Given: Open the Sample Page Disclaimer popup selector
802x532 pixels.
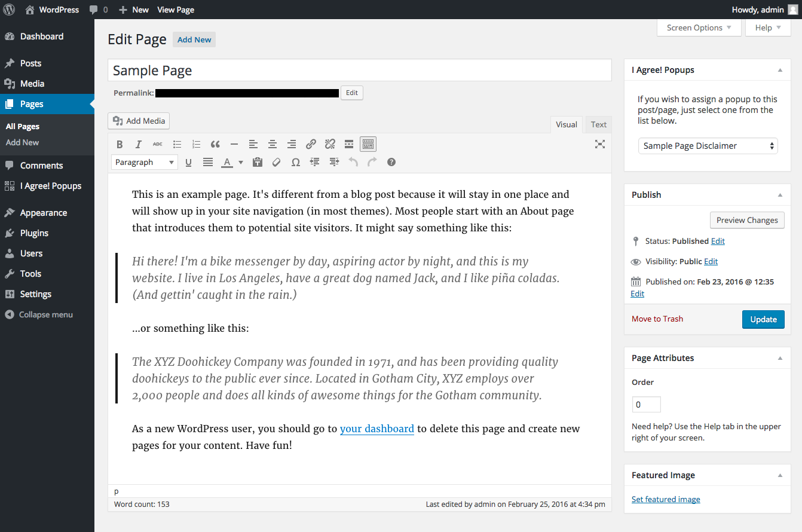Looking at the screenshot, I should (708, 145).
